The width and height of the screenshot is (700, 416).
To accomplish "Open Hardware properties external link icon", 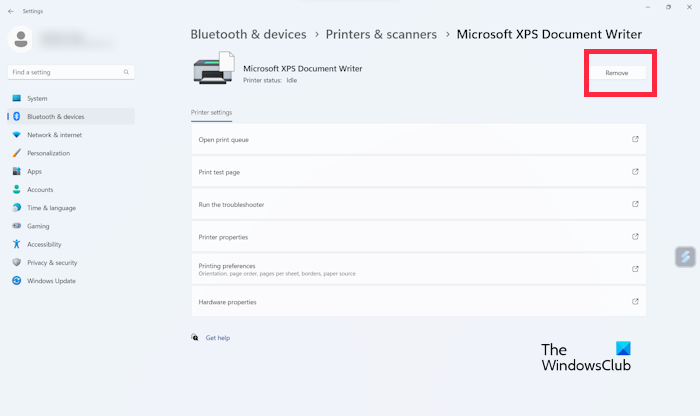I will 635,302.
